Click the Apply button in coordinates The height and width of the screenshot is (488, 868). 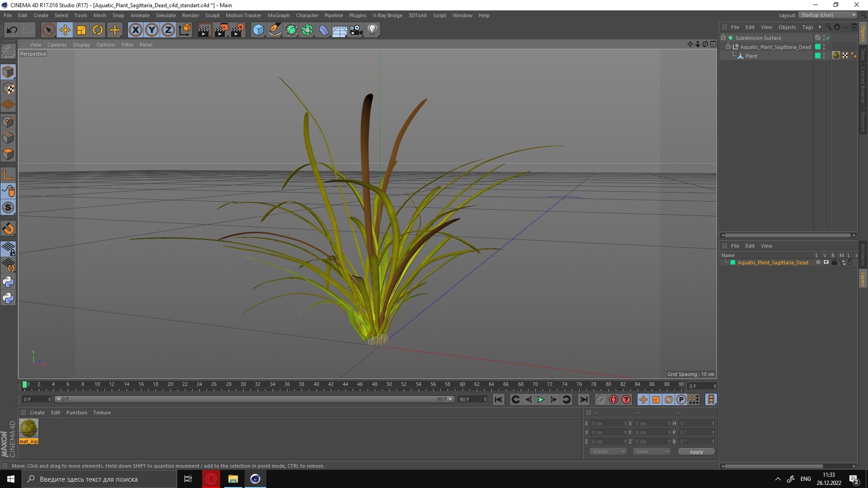tap(696, 452)
